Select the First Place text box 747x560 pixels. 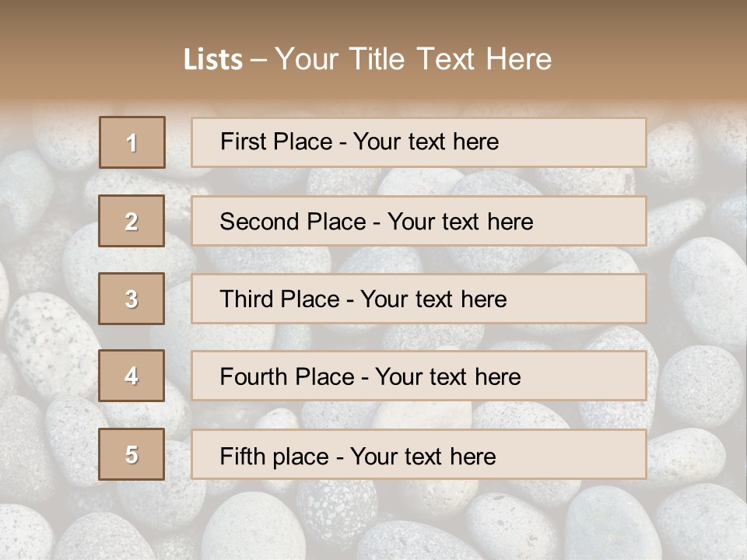point(419,142)
